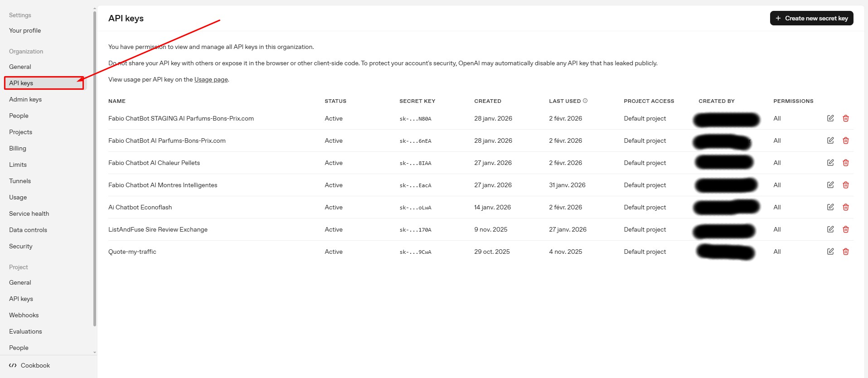This screenshot has height=378, width=868.
Task: Create a new secret key
Action: (811, 18)
